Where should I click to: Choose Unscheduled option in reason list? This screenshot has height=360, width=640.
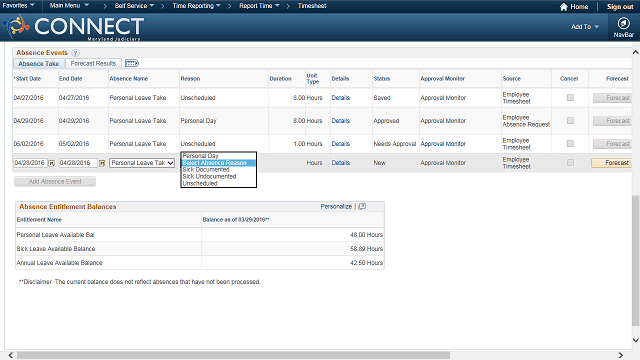218,183
